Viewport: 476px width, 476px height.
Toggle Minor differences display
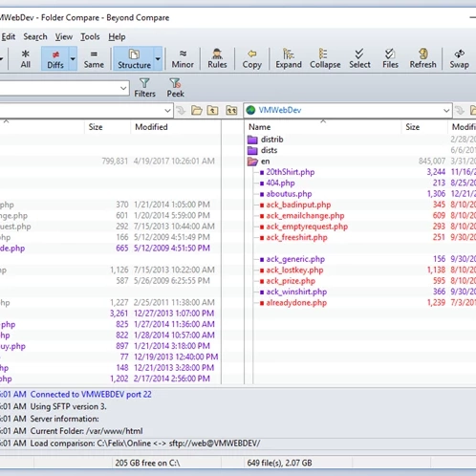(183, 58)
